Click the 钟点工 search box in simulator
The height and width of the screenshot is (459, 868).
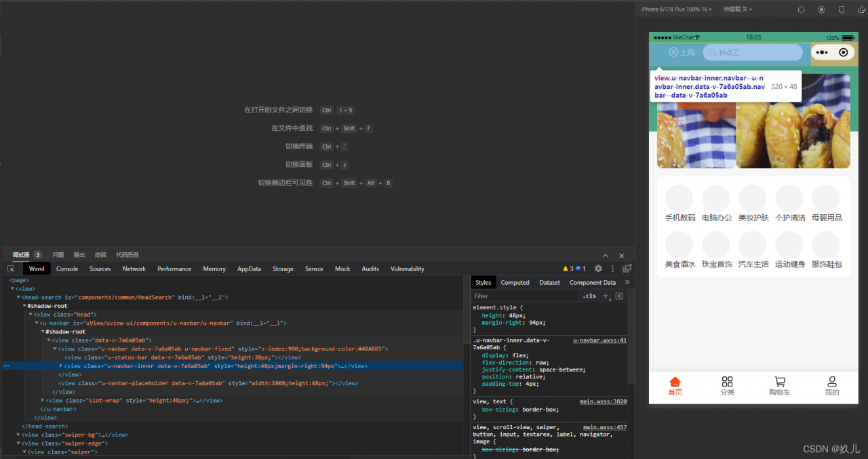753,52
